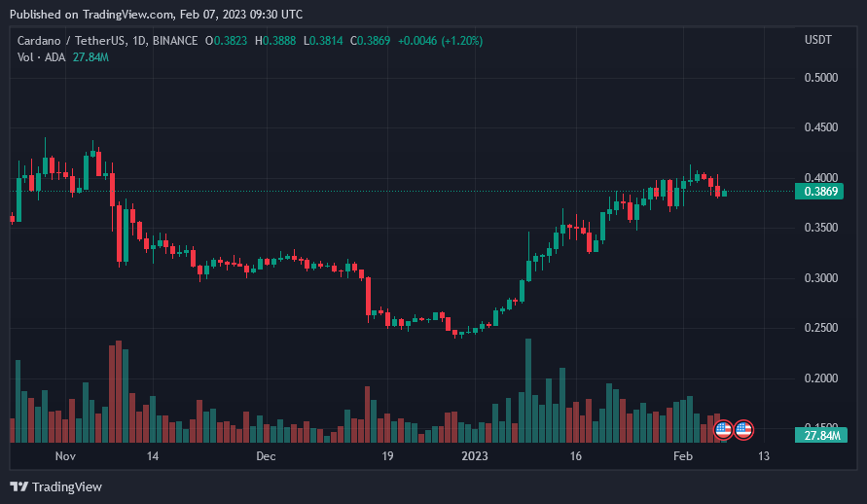867x504 pixels.
Task: Click the USDT currency label
Action: pos(817,40)
